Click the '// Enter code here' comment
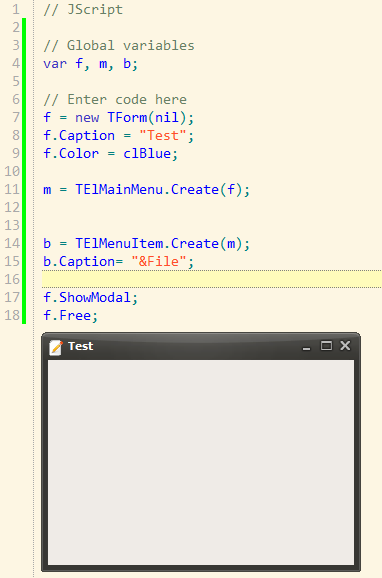Viewport: 382px width, 578px height. (115, 100)
